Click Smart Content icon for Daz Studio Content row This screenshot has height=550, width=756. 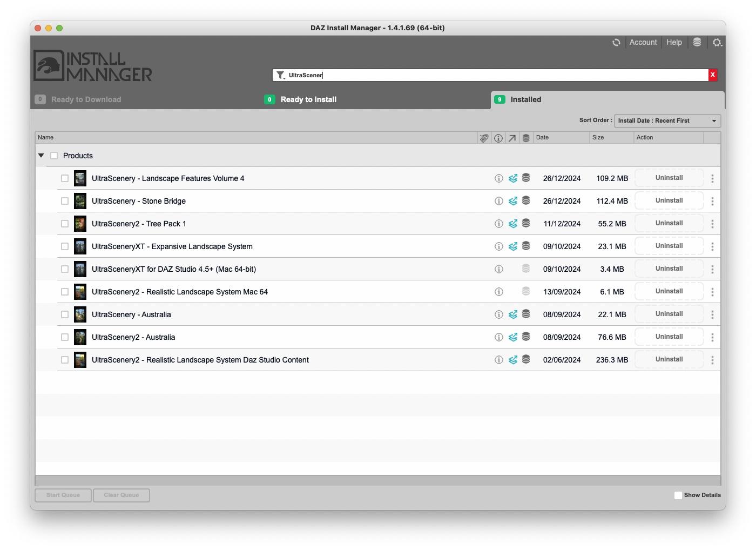(512, 360)
